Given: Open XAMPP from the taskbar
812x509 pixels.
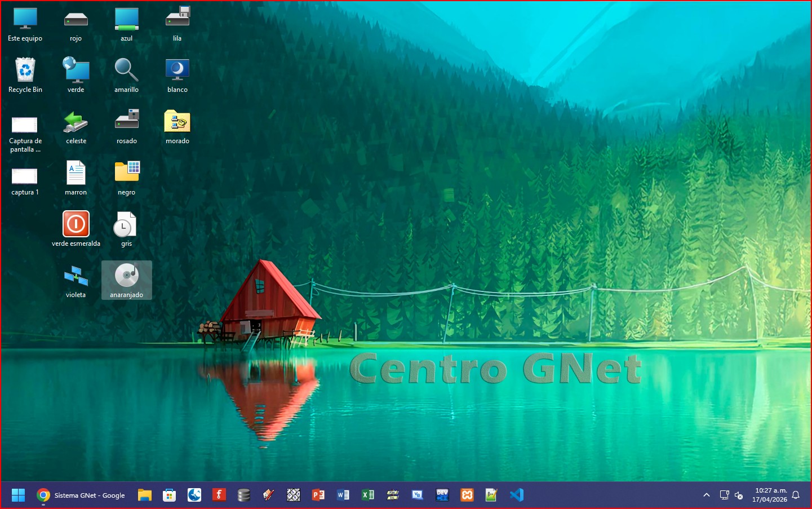Looking at the screenshot, I should coord(467,495).
